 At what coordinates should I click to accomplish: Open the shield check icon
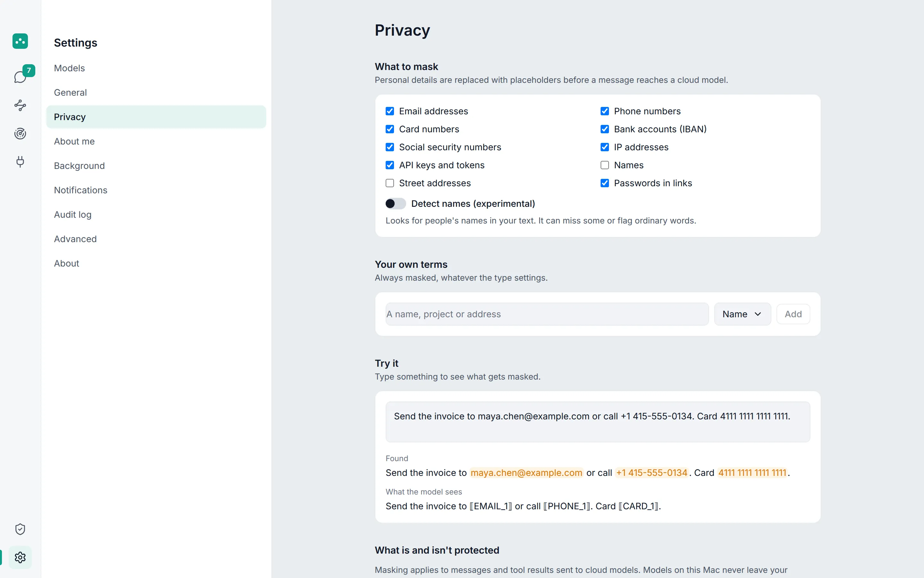pyautogui.click(x=20, y=529)
